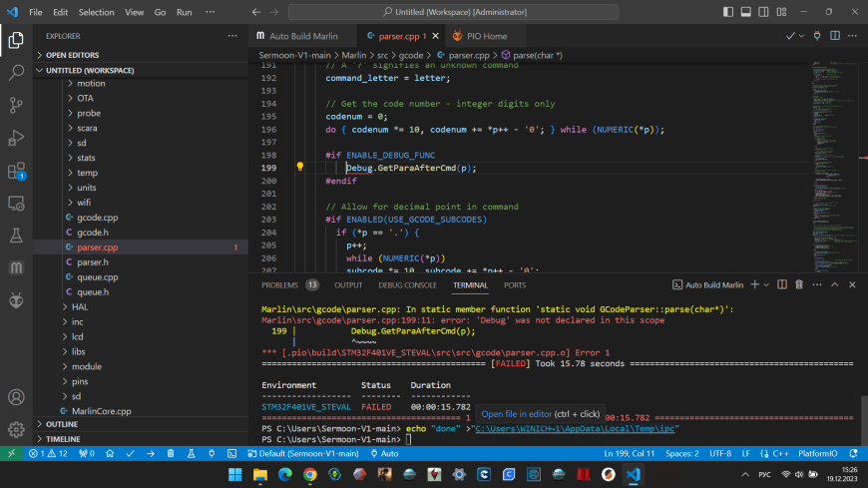Click PlatformIO Upload arrow in status bar
The image size is (868, 488).
point(151,454)
